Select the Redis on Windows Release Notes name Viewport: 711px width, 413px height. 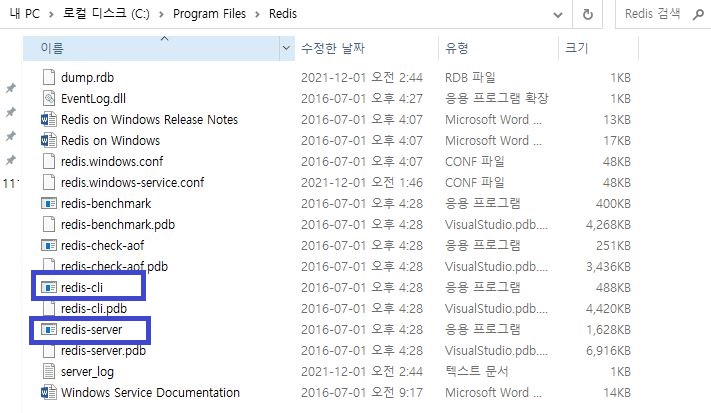click(x=149, y=120)
